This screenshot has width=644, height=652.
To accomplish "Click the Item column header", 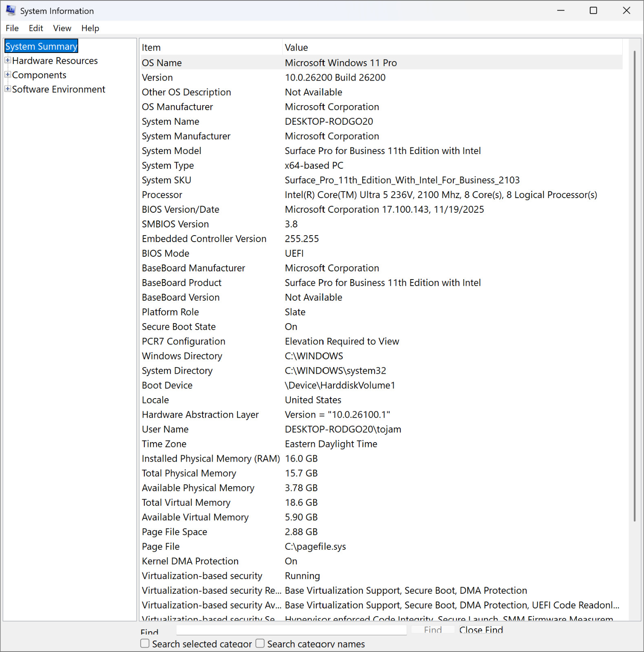I will 211,47.
